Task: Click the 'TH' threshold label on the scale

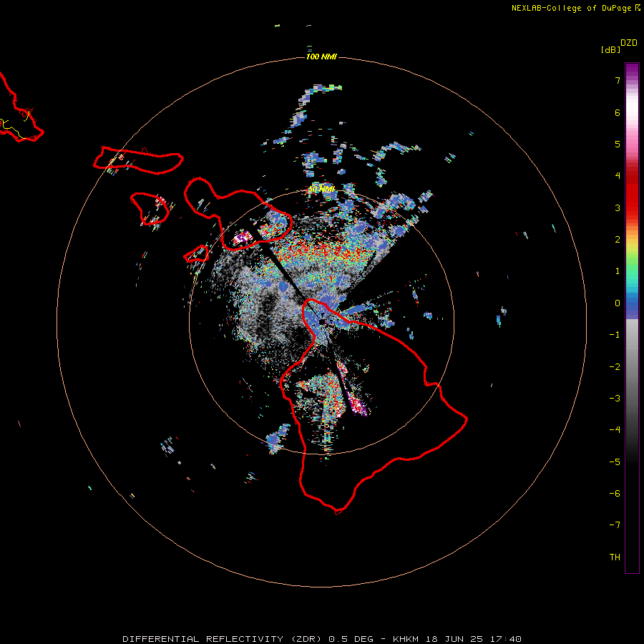Action: 615,557
